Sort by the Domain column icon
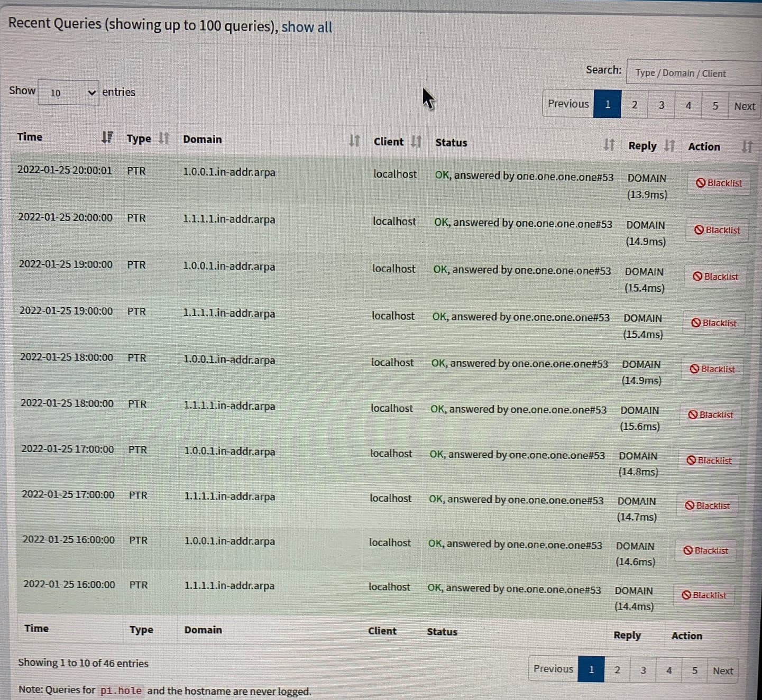Viewport: 762px width, 700px height. coord(354,141)
